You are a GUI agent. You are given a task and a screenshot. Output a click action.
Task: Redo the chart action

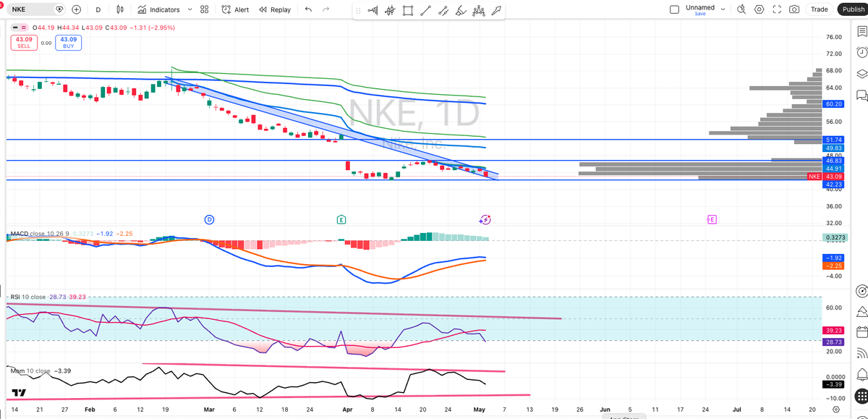(x=325, y=9)
